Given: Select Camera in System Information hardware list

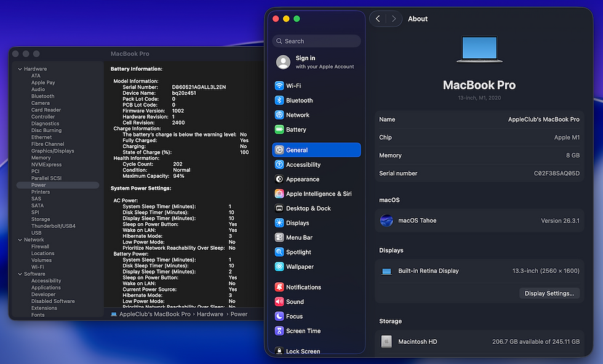Looking at the screenshot, I should [41, 103].
